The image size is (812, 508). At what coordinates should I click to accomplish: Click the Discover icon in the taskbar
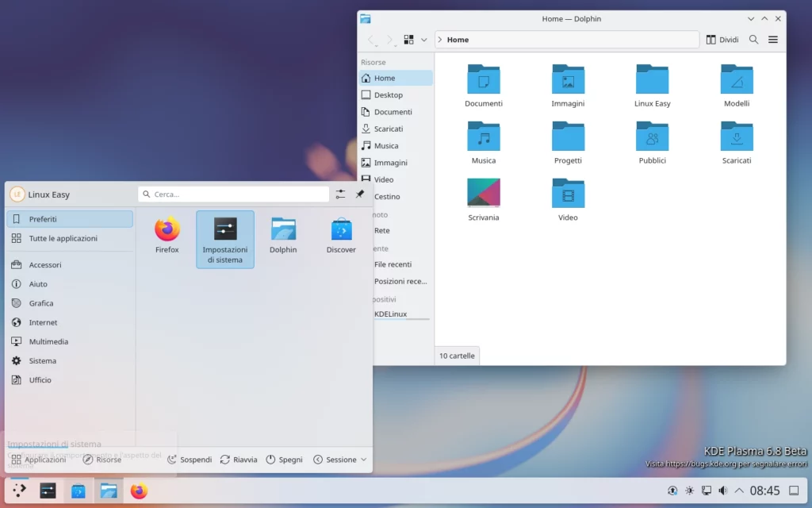pos(79,491)
